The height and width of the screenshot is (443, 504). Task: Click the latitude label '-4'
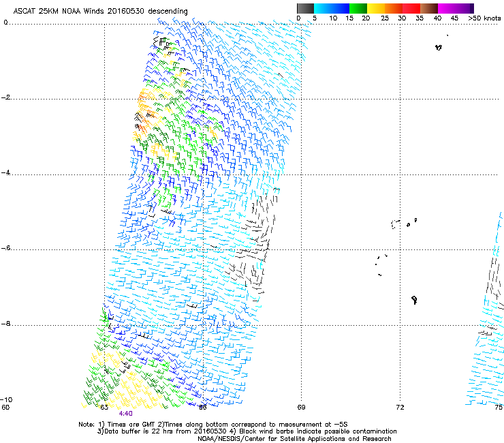pyautogui.click(x=5, y=172)
